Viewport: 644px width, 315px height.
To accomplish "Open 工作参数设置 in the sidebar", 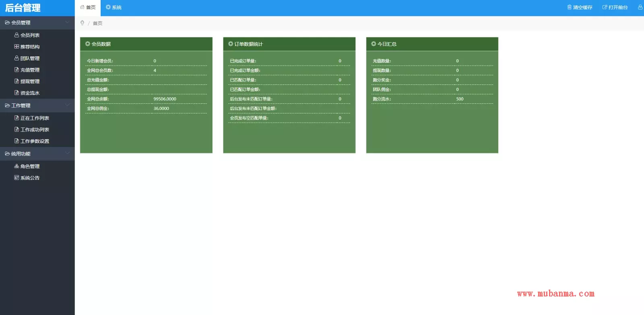I will tap(35, 141).
